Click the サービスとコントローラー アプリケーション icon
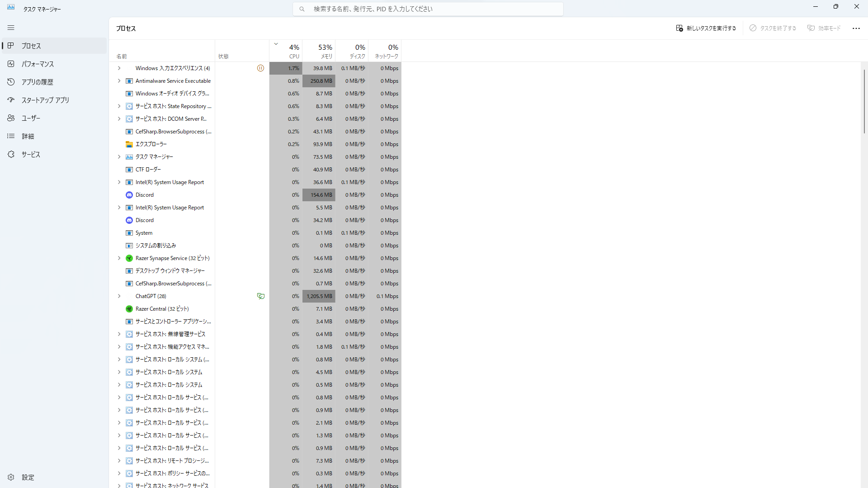868x488 pixels. tap(129, 322)
